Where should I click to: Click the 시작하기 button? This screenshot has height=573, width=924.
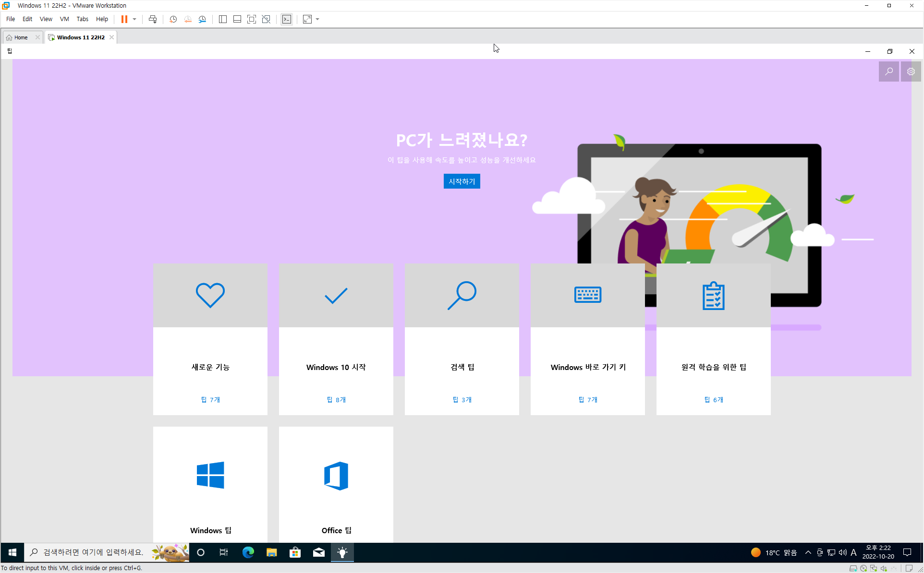[x=462, y=181]
